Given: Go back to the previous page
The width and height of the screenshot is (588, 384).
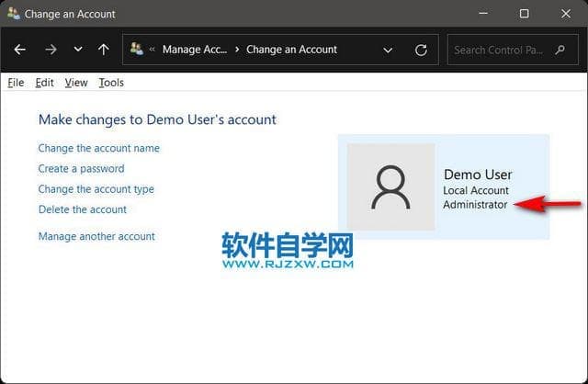Looking at the screenshot, I should click(x=19, y=50).
